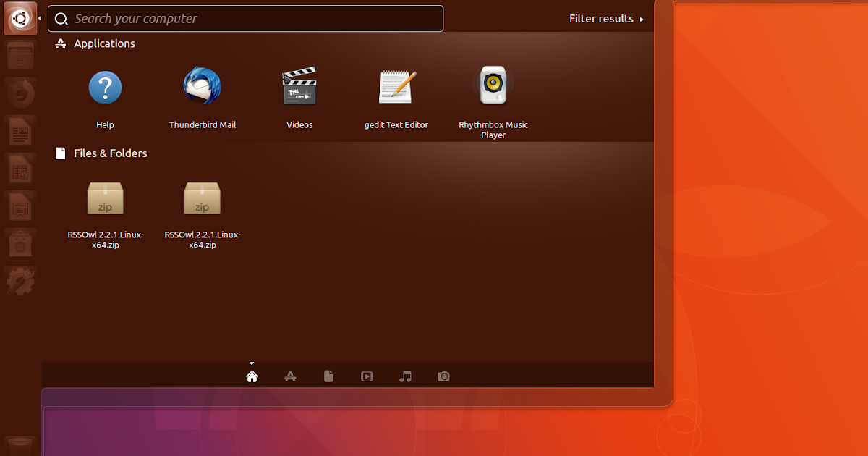Launch Firefox from the launcher

point(20,93)
